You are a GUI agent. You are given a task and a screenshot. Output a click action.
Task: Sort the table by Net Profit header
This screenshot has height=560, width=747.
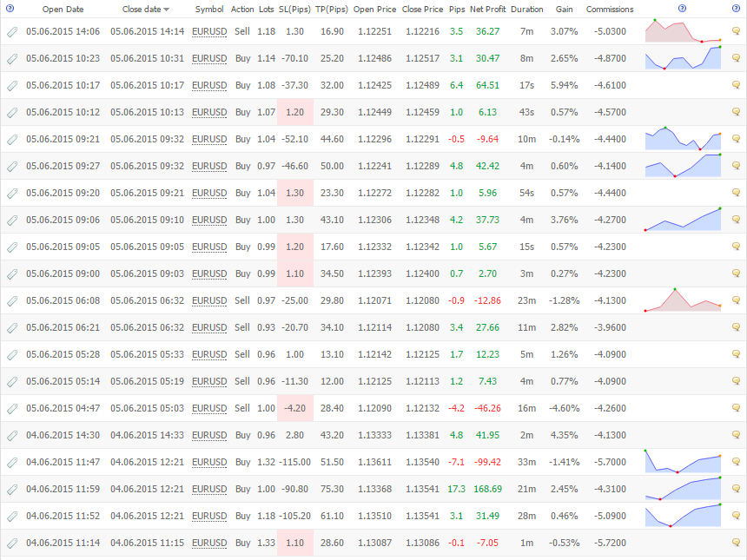pos(488,9)
